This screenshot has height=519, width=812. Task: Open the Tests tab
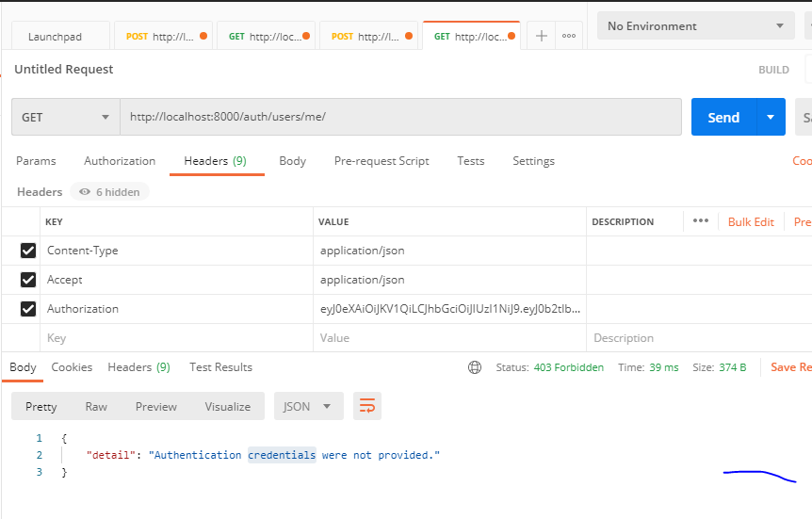pos(471,161)
